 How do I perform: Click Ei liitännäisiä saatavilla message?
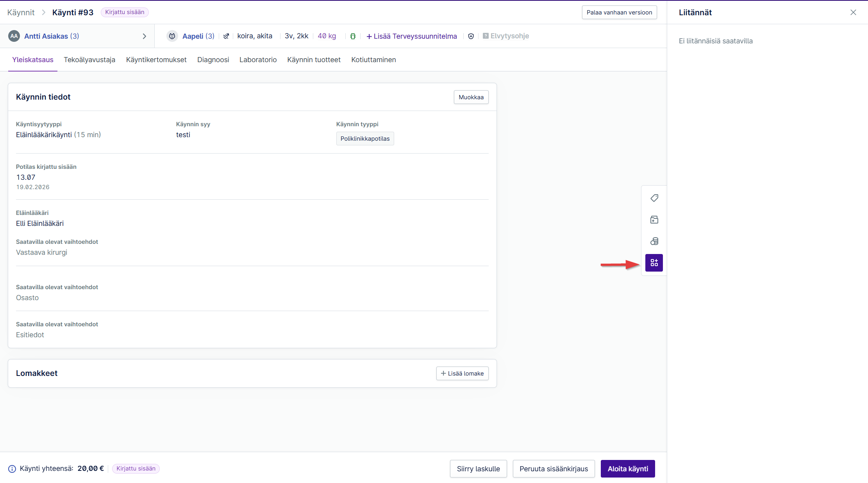click(x=716, y=41)
